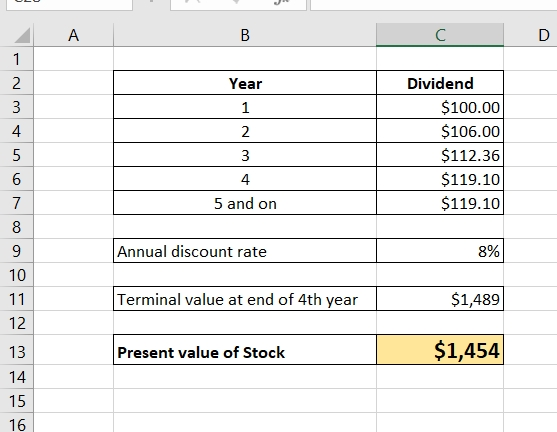This screenshot has height=432, width=557.
Task: Select row 8 header
Action: (17, 227)
